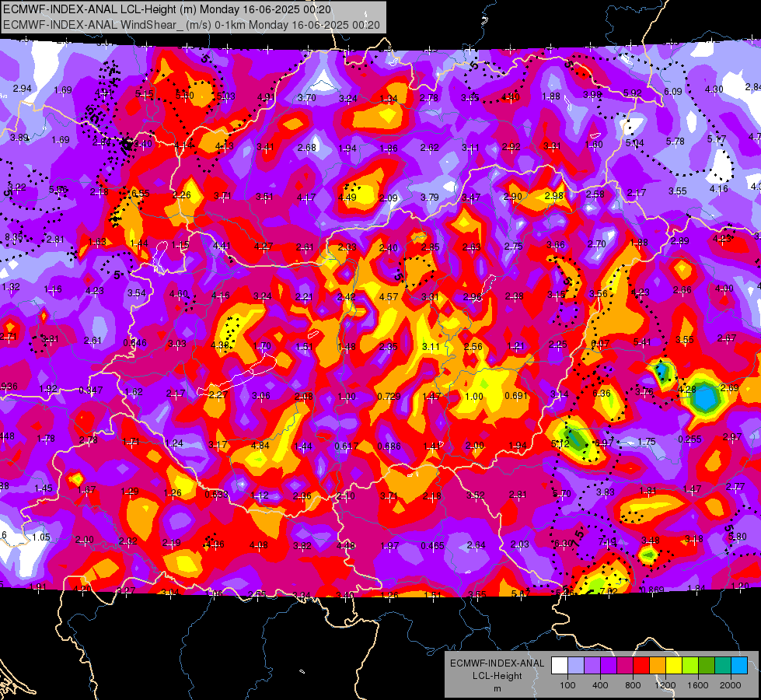Viewport: 761px width, 700px height.
Task: Click the wind shear value 1.70
Action: [262, 346]
